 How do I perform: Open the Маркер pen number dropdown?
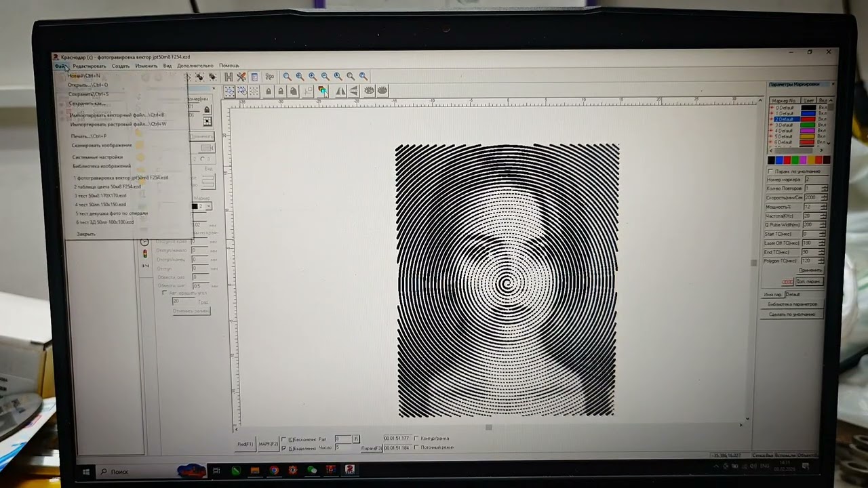coord(208,206)
